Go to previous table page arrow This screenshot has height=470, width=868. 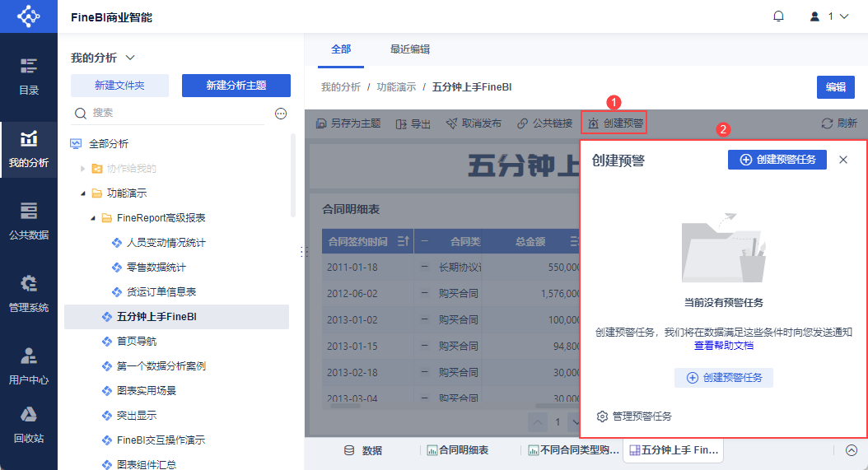[x=537, y=422]
